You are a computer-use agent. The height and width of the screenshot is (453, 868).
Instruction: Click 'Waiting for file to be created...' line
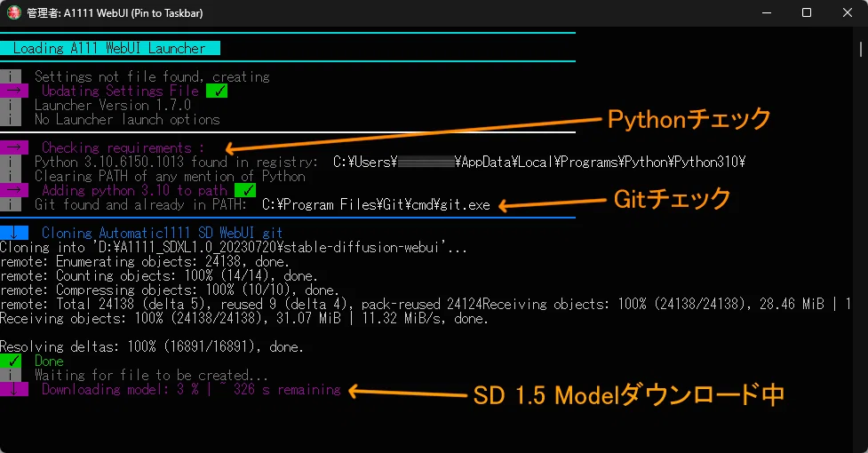coord(151,376)
